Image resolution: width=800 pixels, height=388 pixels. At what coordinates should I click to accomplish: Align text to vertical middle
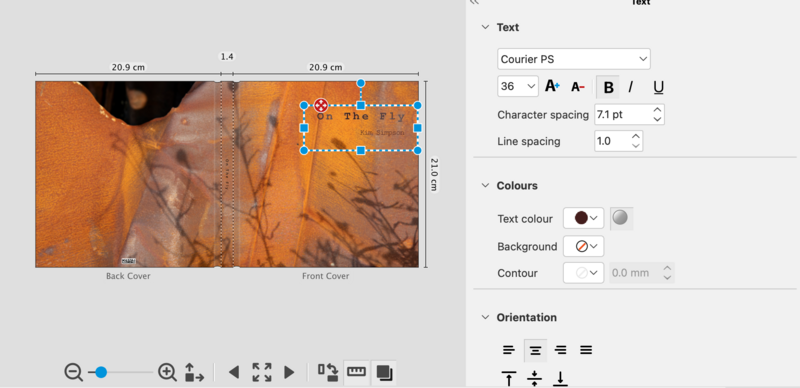(535, 379)
